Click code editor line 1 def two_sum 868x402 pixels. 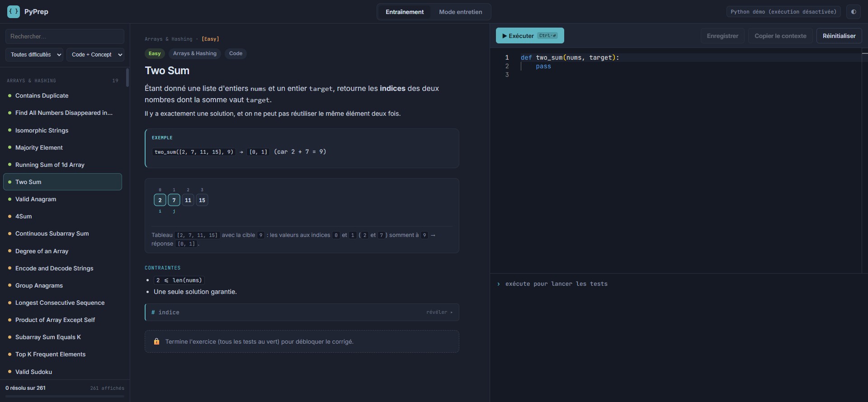click(x=570, y=57)
